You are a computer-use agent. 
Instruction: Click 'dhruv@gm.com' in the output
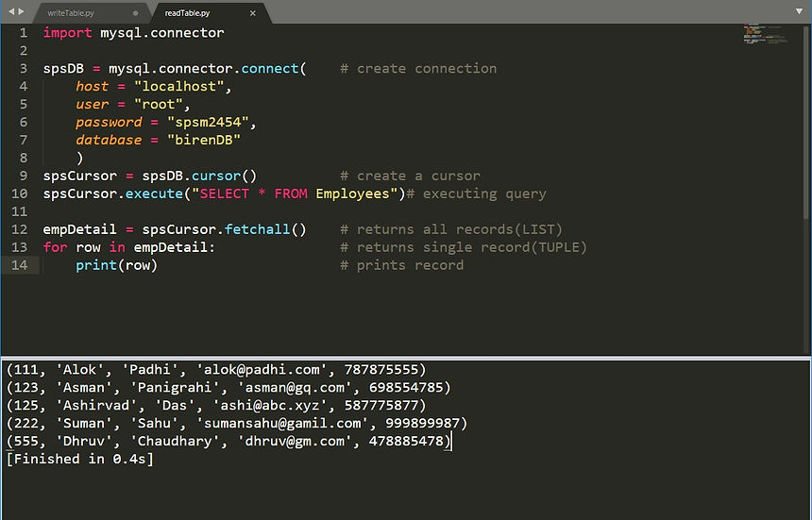click(295, 441)
